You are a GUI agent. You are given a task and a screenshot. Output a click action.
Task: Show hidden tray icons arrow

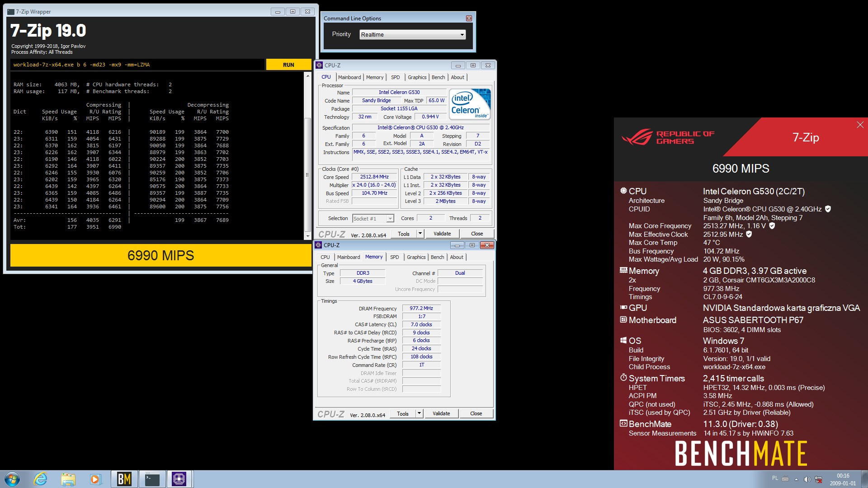pos(796,479)
